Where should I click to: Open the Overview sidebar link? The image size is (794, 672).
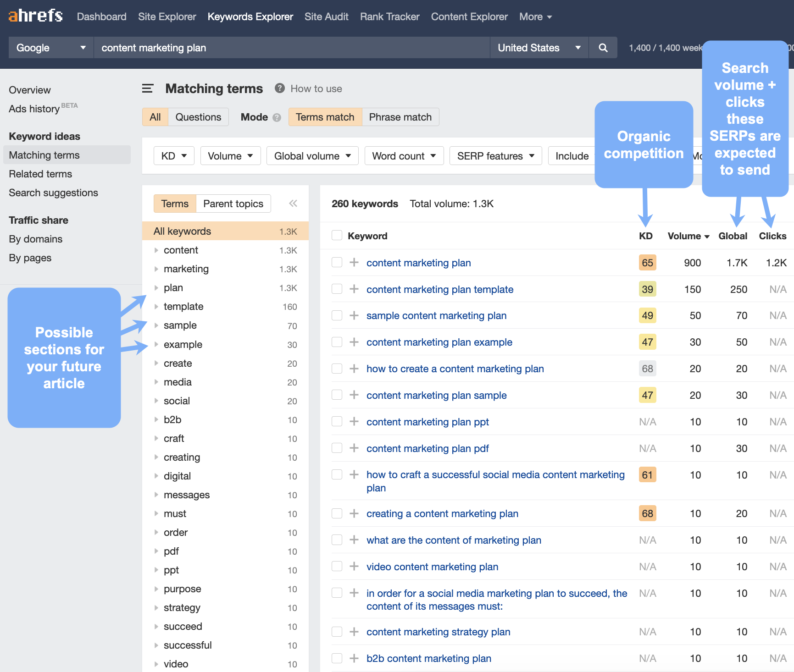pos(30,90)
